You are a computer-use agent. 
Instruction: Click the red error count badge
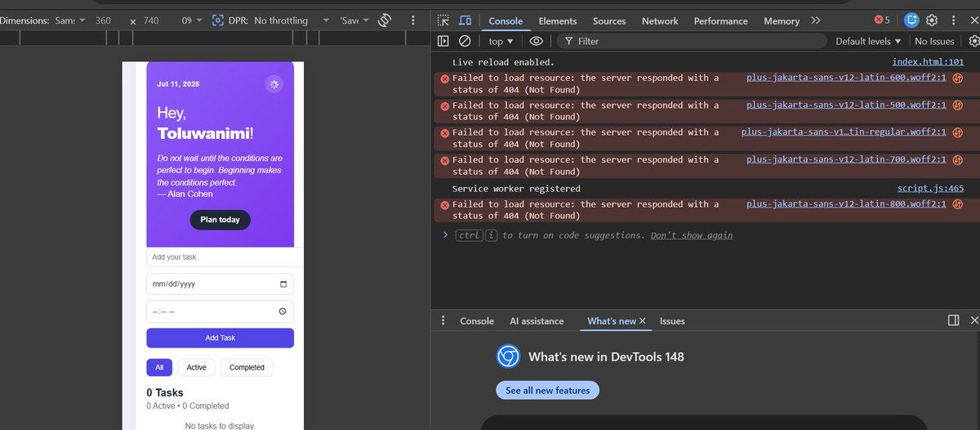[x=882, y=20]
